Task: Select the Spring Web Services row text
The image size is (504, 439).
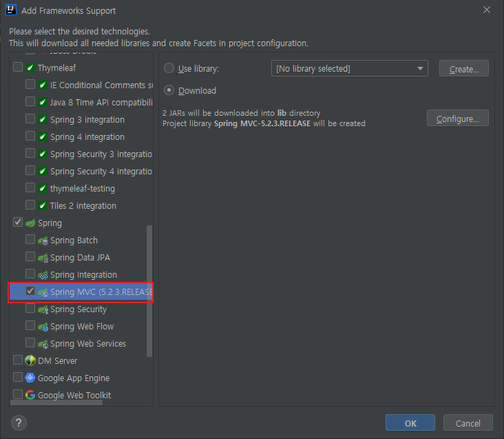Action: (x=88, y=344)
